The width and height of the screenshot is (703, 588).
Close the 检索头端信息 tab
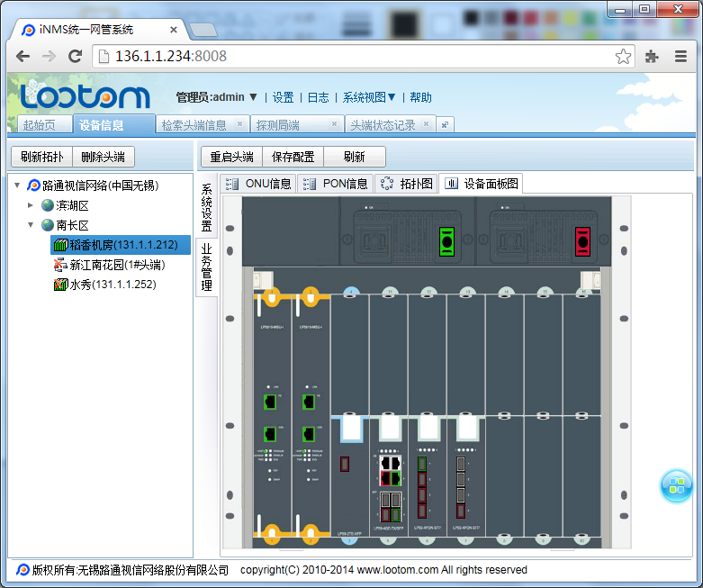239,124
